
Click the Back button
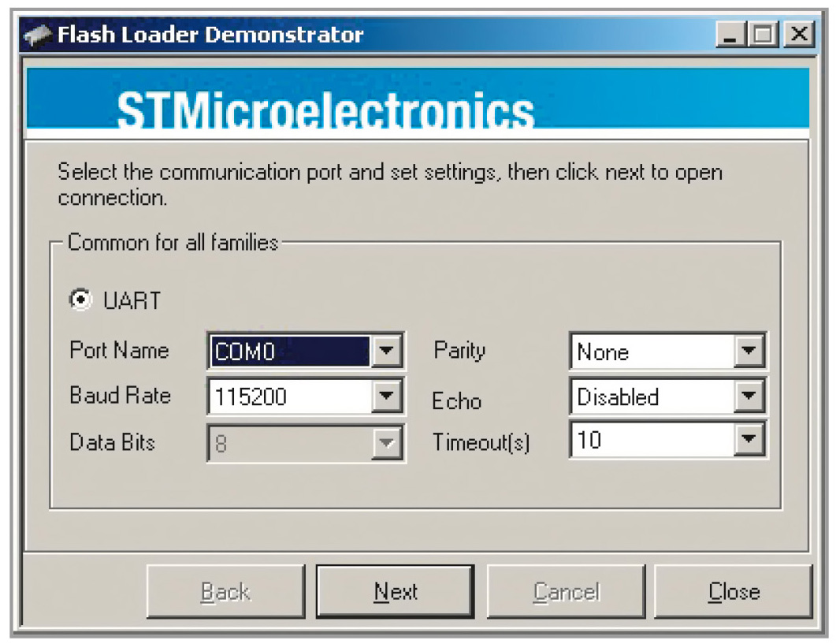point(225,592)
